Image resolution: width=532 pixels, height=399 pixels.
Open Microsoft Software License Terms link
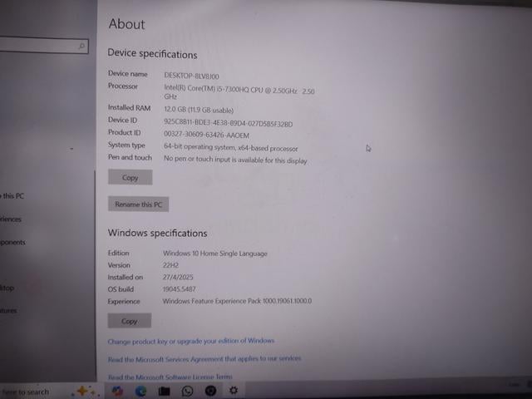coord(170,377)
